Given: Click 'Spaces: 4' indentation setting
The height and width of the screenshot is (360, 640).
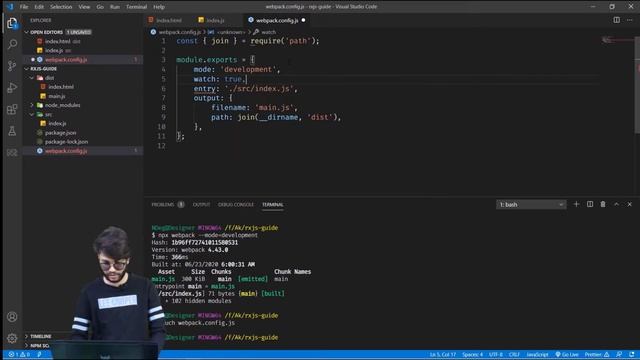Looking at the screenshot, I should (473, 354).
